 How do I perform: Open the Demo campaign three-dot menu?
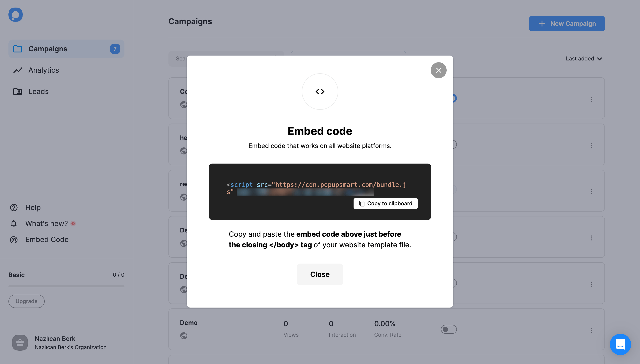[x=592, y=329]
